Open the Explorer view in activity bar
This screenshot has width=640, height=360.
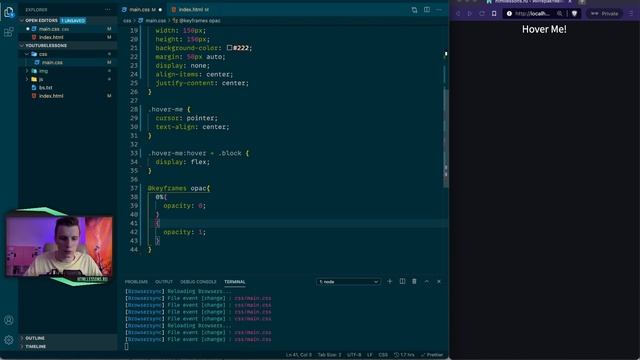(9, 12)
